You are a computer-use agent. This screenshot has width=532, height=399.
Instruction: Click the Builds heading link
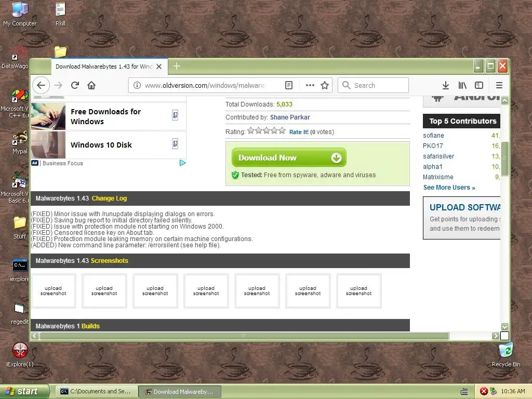click(x=90, y=326)
